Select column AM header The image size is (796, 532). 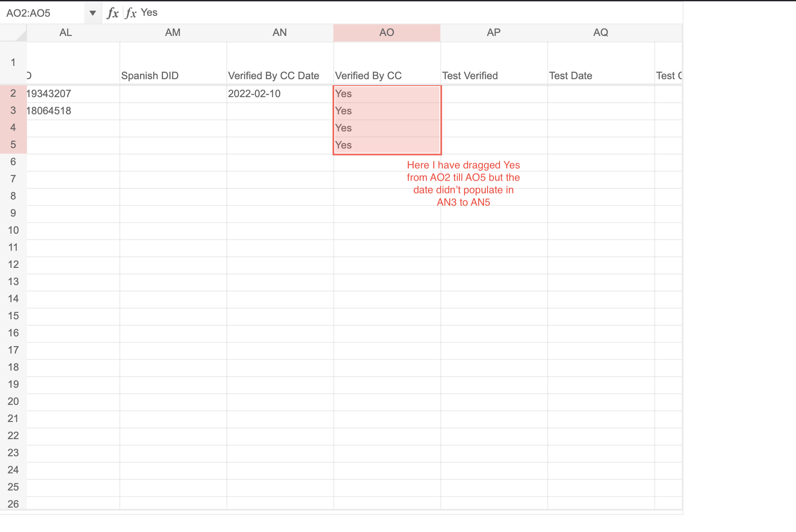(173, 33)
